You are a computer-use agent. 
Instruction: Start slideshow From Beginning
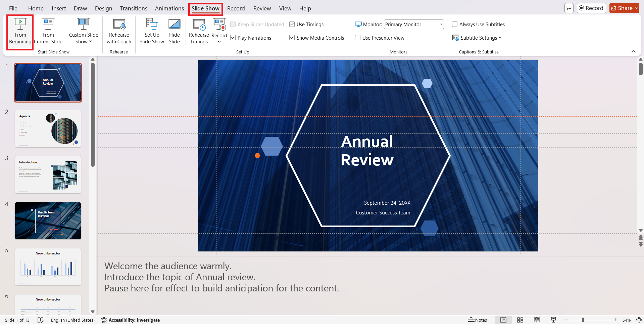tap(20, 32)
